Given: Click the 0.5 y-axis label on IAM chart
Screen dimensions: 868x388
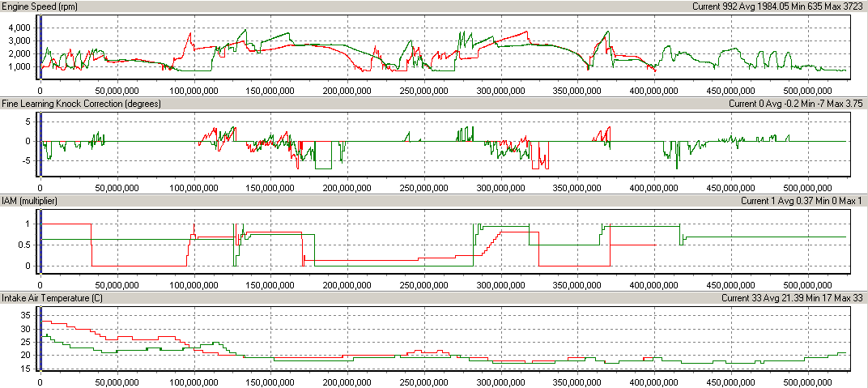Looking at the screenshot, I should click(23, 245).
